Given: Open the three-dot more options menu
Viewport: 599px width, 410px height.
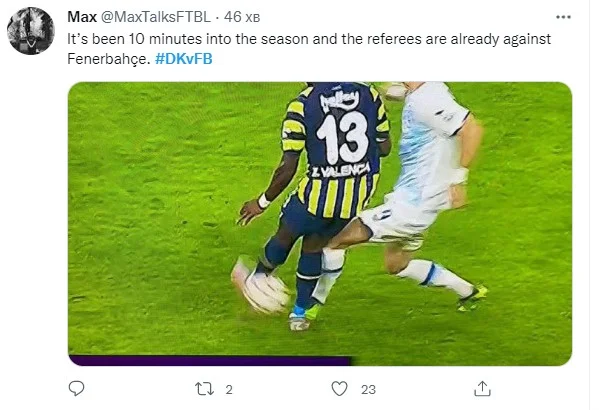Looking at the screenshot, I should (563, 17).
